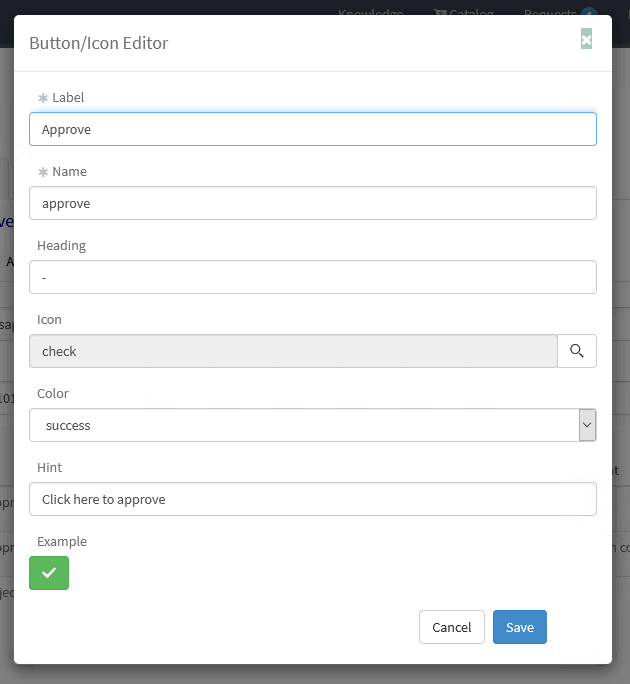The height and width of the screenshot is (684, 630).
Task: Click the Icon field caption
Action: point(49,320)
